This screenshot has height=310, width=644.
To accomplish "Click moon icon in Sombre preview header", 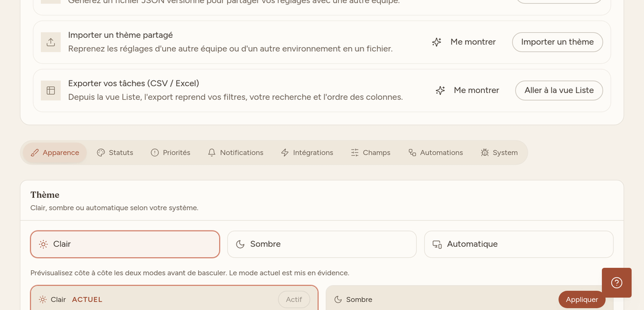I will [338, 299].
